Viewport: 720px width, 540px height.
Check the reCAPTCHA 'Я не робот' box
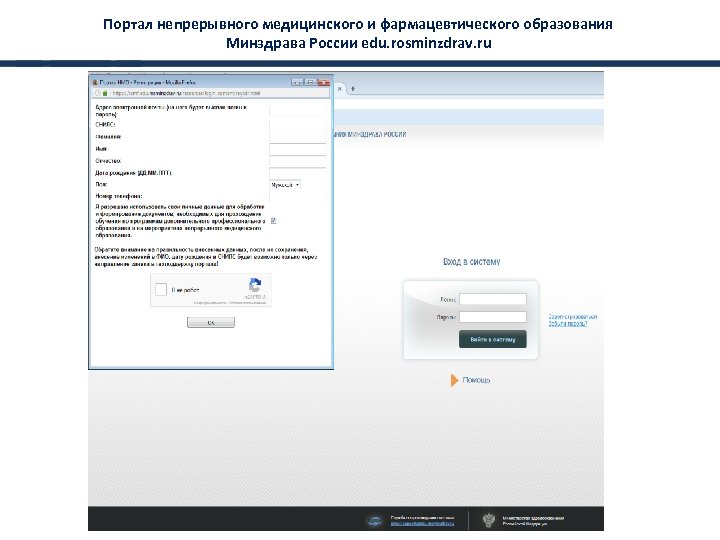pyautogui.click(x=161, y=289)
